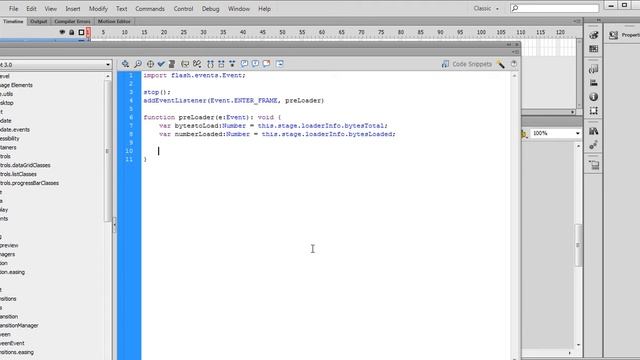Open File menu
This screenshot has width=640, height=360.
click(13, 9)
